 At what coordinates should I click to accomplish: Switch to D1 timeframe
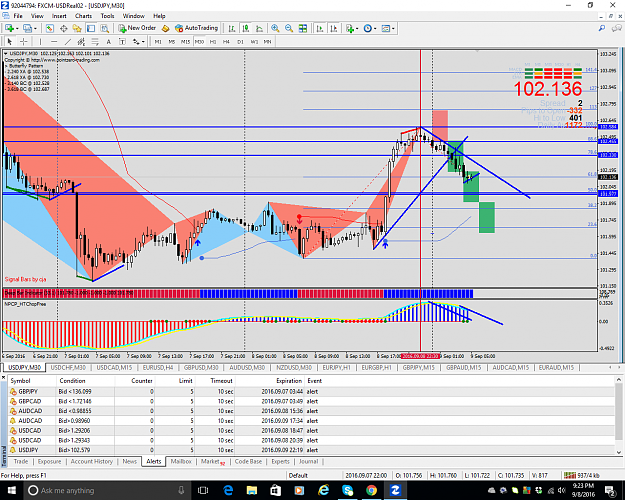pyautogui.click(x=240, y=41)
